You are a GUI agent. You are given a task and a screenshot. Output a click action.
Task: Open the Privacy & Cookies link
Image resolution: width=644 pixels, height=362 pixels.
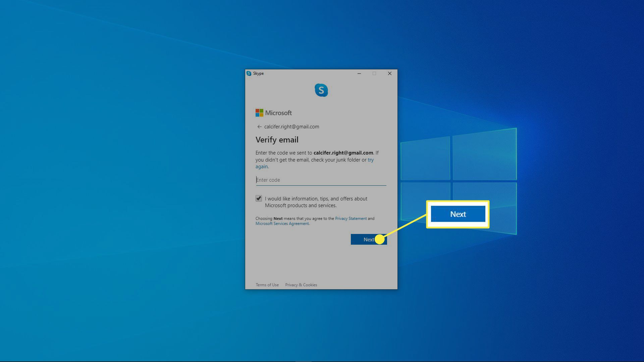click(301, 285)
